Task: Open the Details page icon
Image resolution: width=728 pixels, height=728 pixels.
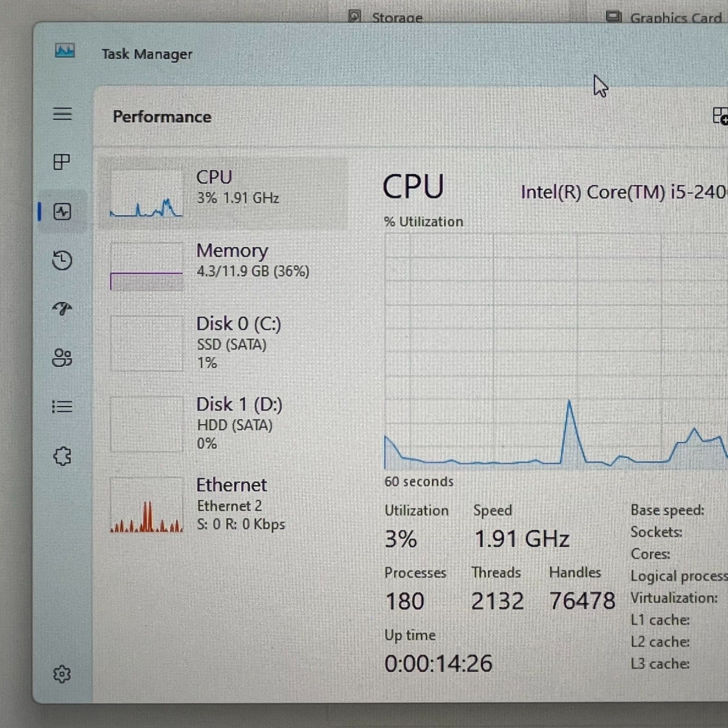Action: pos(62,406)
